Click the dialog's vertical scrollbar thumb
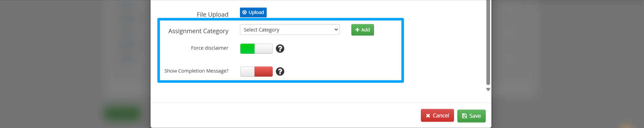Viewport: 644px width, 128px height. [488, 42]
